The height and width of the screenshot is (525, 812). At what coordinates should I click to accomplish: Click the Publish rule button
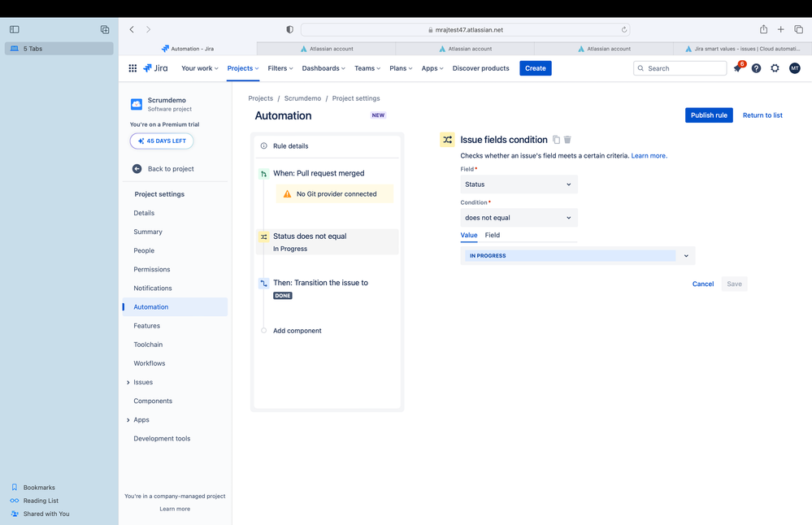709,115
